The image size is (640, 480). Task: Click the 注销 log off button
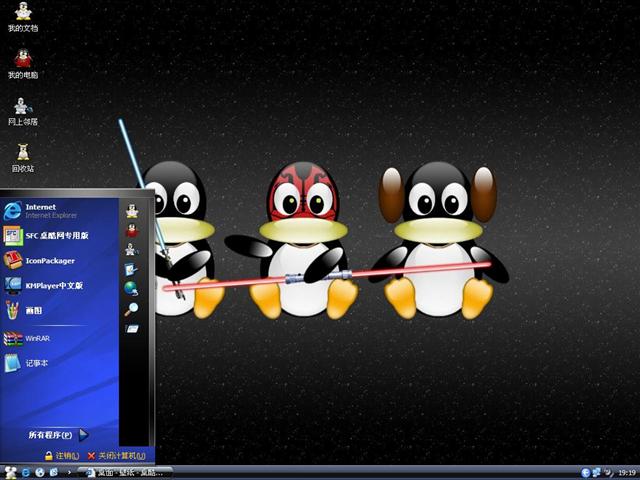[62, 456]
